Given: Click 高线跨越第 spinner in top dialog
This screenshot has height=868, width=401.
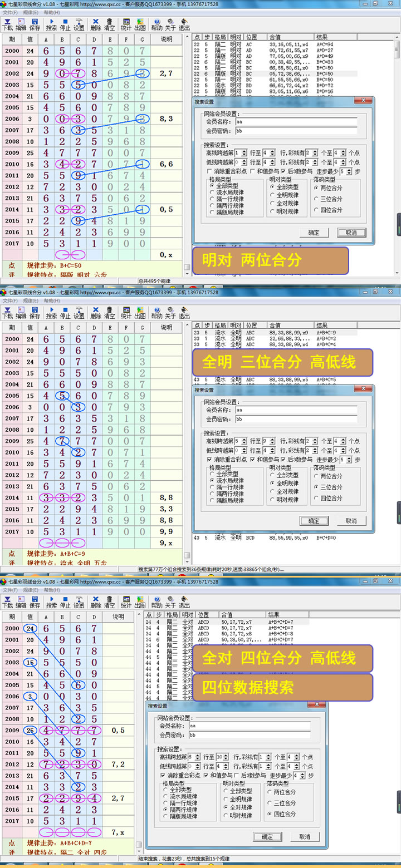Looking at the screenshot, I should [241, 152].
